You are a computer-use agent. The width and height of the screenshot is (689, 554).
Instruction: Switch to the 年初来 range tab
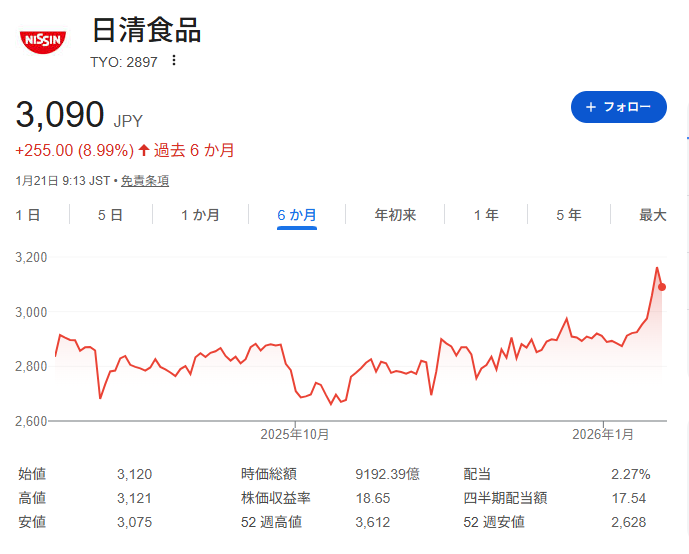395,215
